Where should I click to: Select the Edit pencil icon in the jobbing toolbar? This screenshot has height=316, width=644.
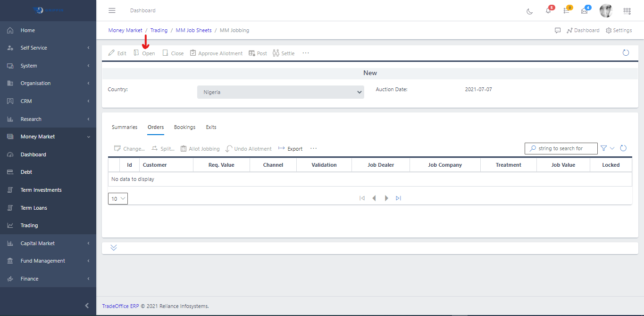click(112, 53)
